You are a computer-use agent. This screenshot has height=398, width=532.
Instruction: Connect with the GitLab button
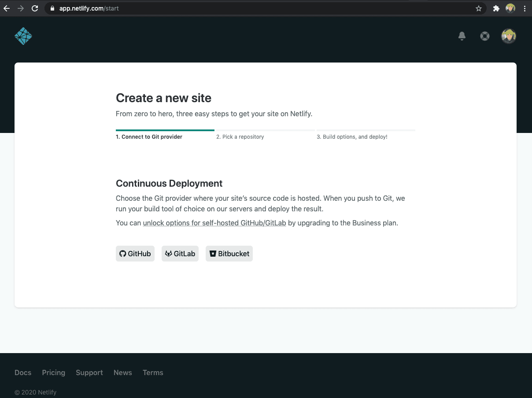[x=180, y=254]
